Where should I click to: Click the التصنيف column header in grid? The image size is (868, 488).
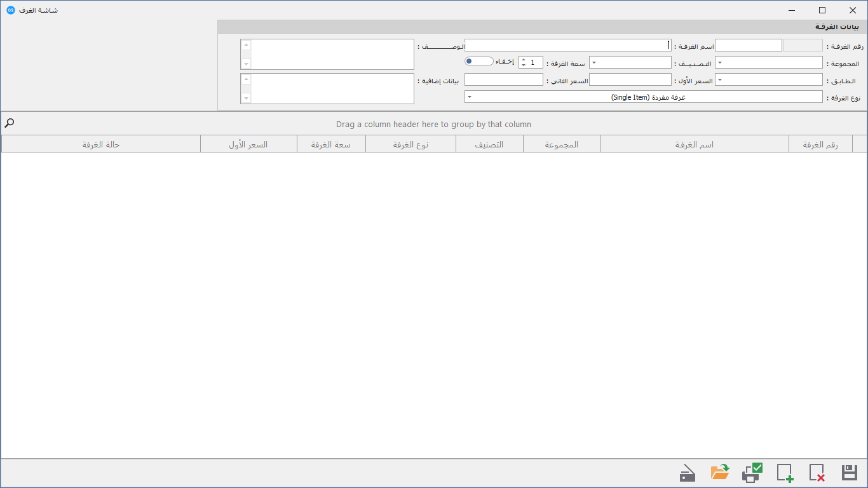[489, 144]
